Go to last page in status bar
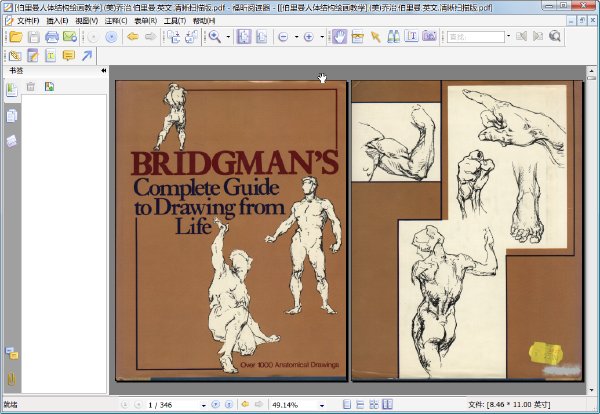600x414 pixels. [229, 404]
